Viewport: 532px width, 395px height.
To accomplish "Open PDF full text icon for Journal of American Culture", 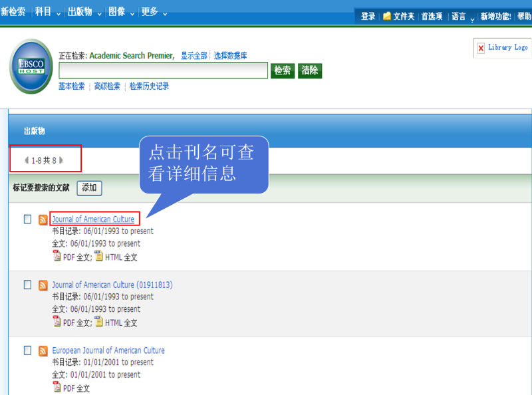I will tap(57, 255).
